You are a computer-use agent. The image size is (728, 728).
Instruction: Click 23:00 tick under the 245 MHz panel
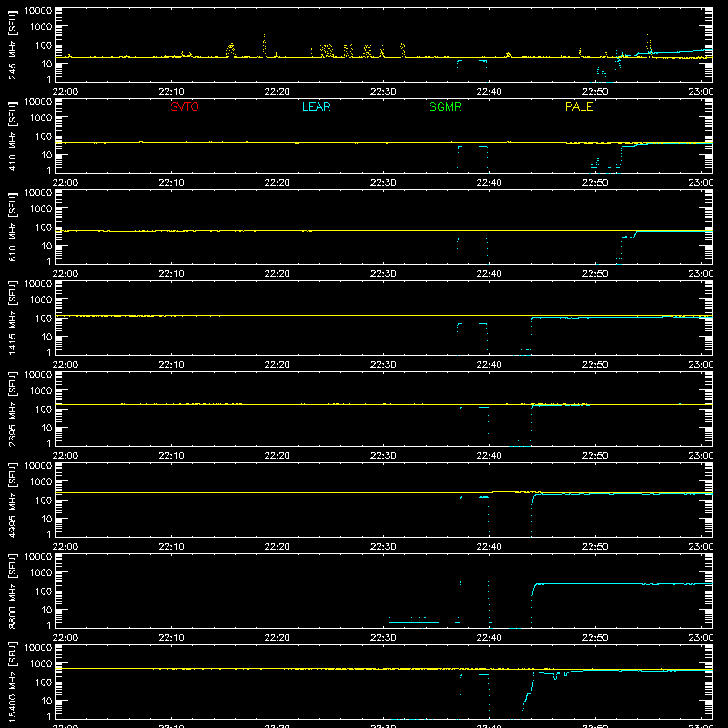pyautogui.click(x=701, y=92)
